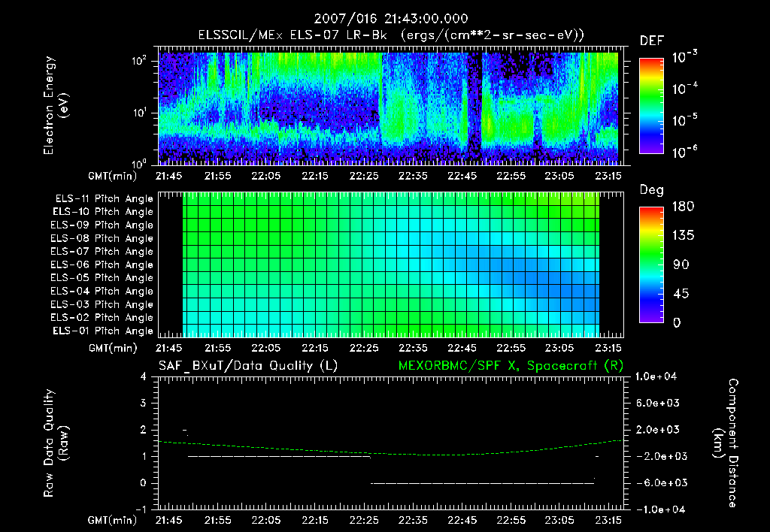Click the white data quality line at level 0
This screenshot has width=770, height=532.
482,483
